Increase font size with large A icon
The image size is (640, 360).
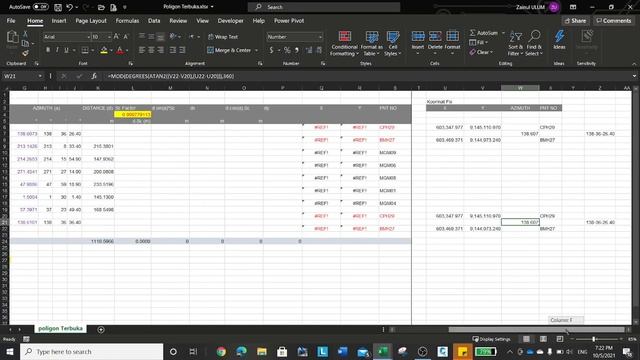coord(116,37)
